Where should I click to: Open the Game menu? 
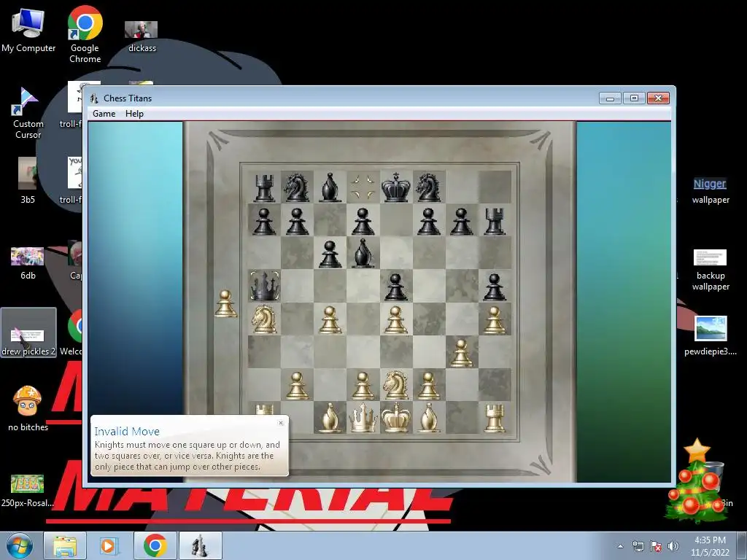(x=104, y=113)
